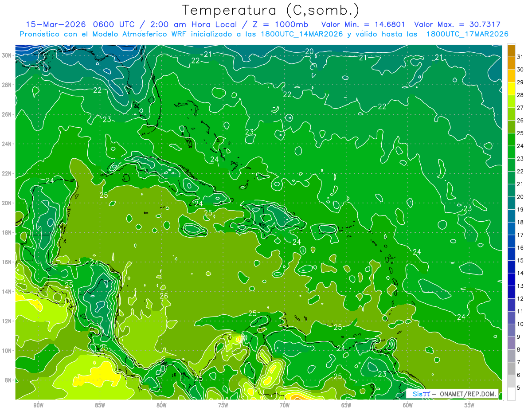532x411 pixels.
Task: Click the 55W longitude axis label
Action: tap(469, 405)
